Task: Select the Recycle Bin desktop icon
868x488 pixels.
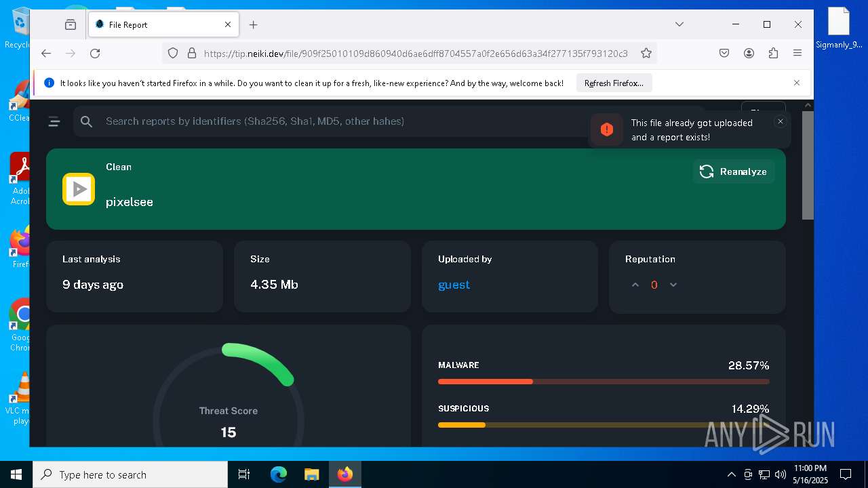Action: [20, 28]
